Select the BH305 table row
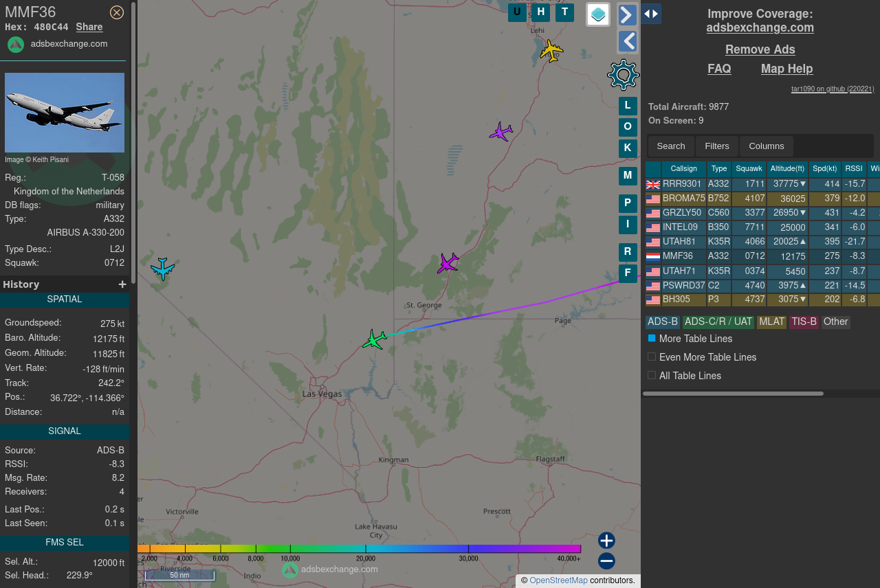Screen dimensions: 880x588 (762, 299)
